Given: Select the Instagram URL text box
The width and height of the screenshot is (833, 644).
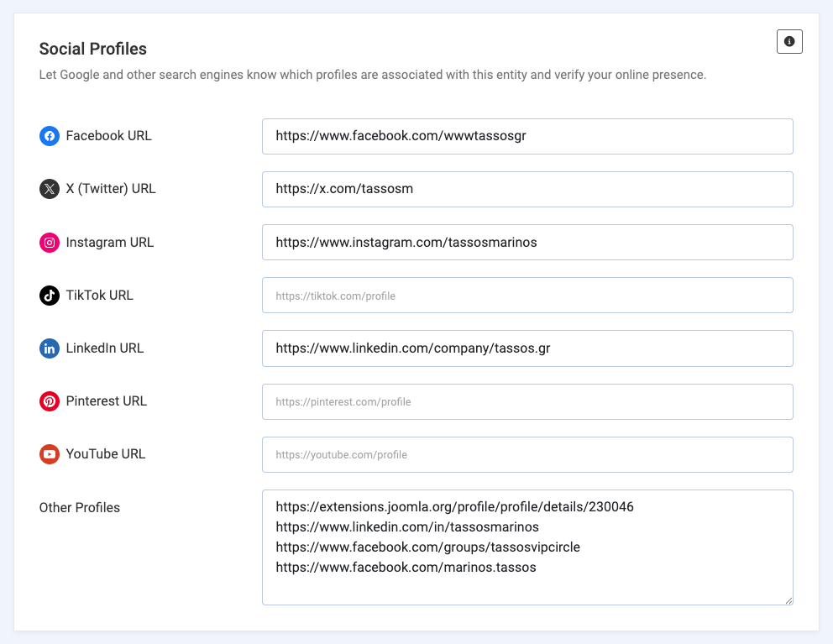Looking at the screenshot, I should tap(527, 242).
